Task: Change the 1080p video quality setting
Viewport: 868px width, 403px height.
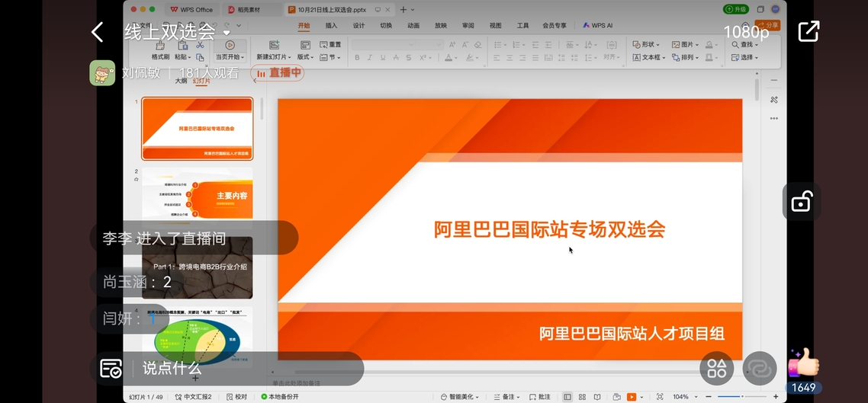Action: 746,32
